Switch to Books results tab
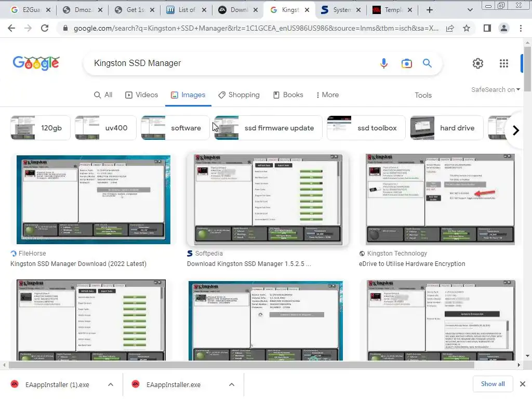The image size is (532, 399). click(288, 95)
